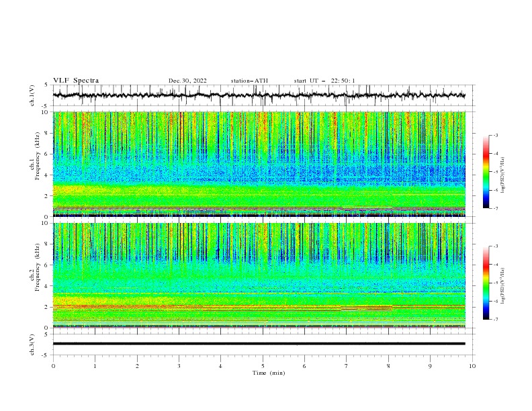Click the ch.3 flat voltage trace

259,344
